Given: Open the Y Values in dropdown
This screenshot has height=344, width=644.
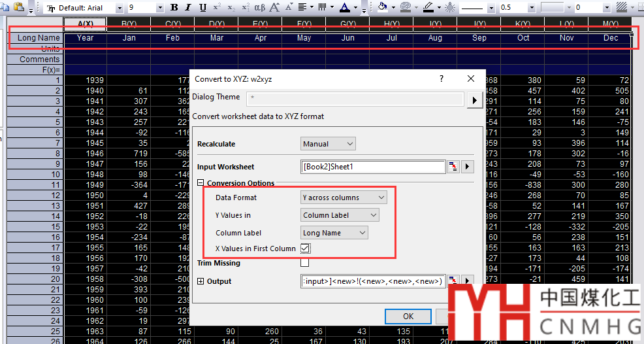Looking at the screenshot, I should [x=340, y=215].
